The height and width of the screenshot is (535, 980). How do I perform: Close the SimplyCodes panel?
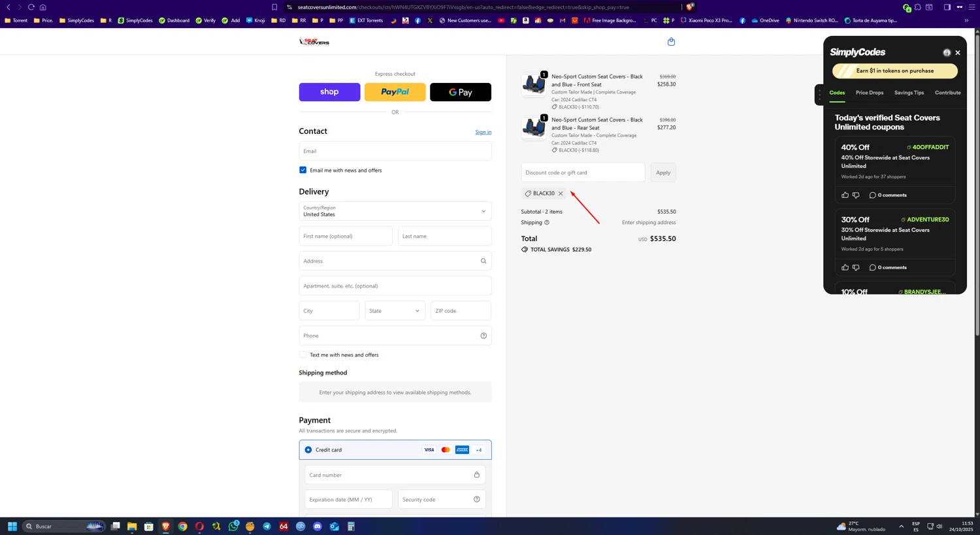(958, 53)
